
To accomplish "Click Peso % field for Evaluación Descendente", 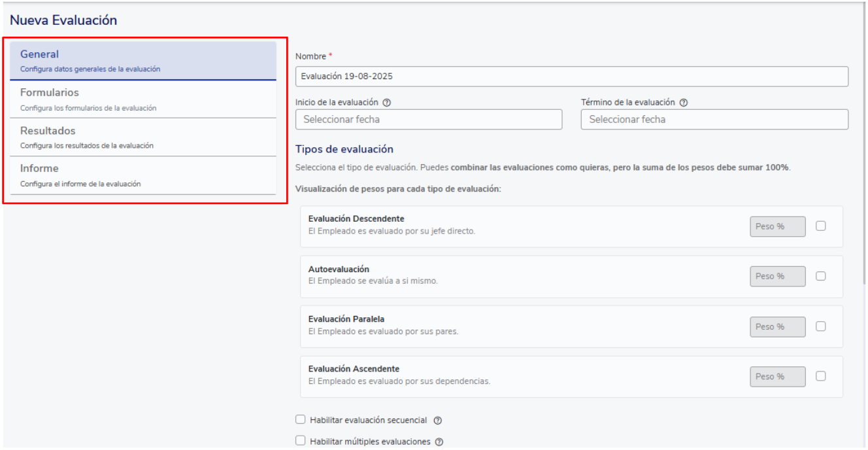I will (x=777, y=226).
